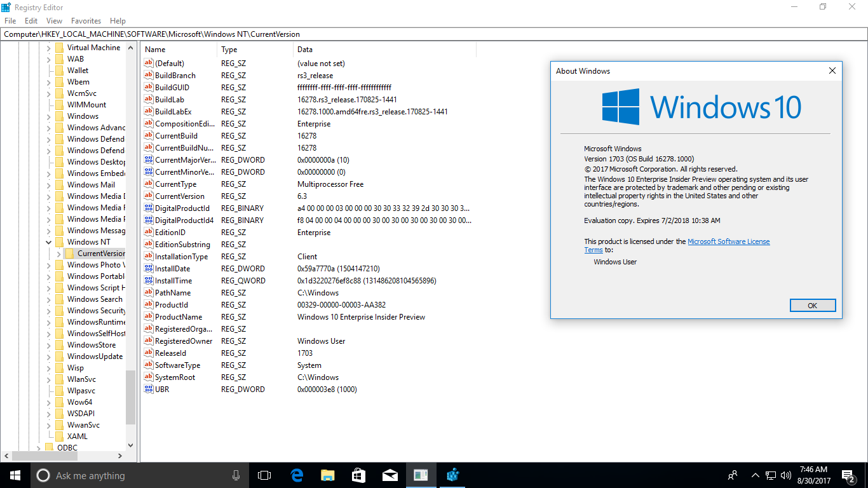Click the XAML folder icon
Image resolution: width=868 pixels, height=488 pixels.
pos(59,436)
